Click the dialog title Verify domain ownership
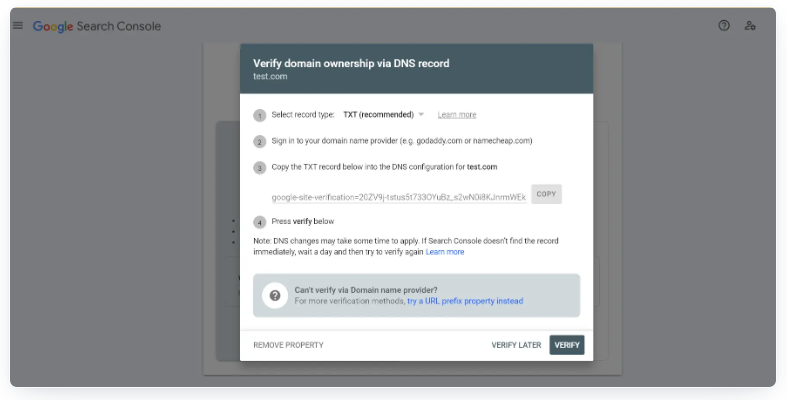 [351, 64]
